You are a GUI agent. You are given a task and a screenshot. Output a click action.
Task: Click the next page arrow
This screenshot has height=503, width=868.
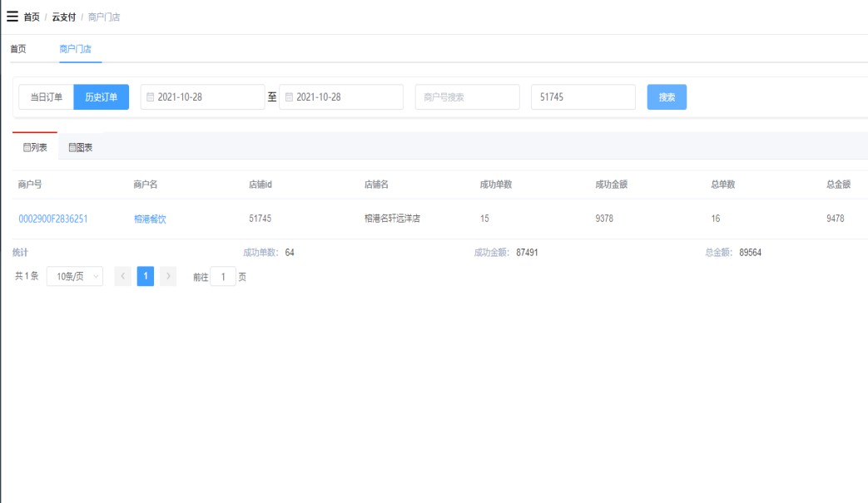pyautogui.click(x=168, y=277)
